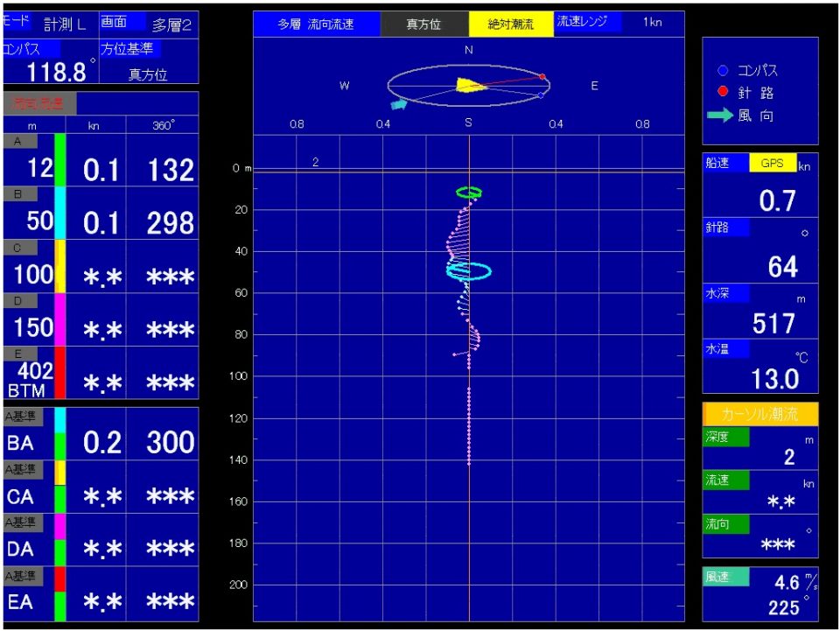Click the cursor depth marker 2 on the graph
Image resolution: width=840 pixels, height=631 pixels.
[x=316, y=162]
